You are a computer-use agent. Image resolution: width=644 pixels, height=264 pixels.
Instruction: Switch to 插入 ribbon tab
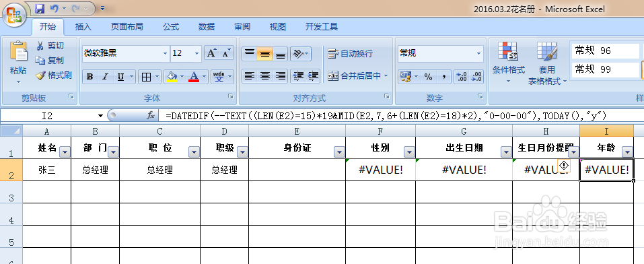83,27
